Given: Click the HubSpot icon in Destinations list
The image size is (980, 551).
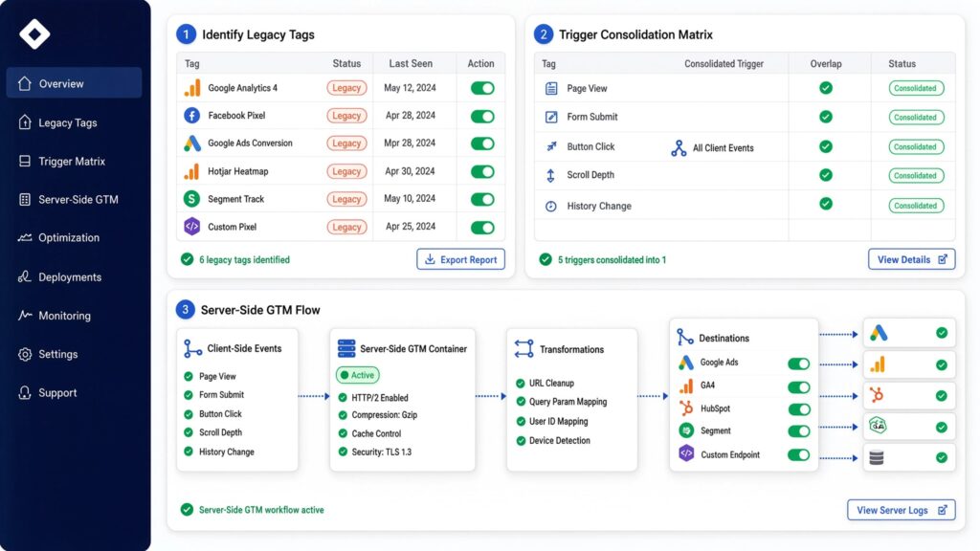Looking at the screenshot, I should coord(686,408).
